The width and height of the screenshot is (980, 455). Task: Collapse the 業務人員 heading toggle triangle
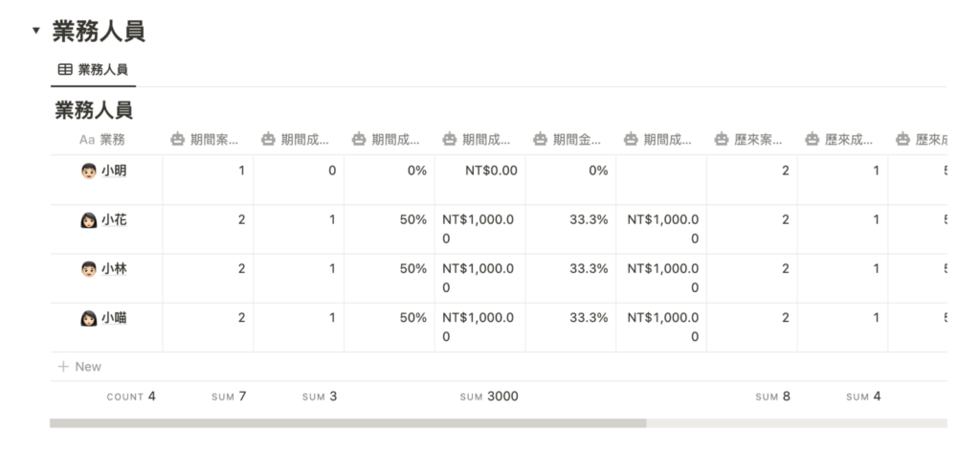[36, 31]
